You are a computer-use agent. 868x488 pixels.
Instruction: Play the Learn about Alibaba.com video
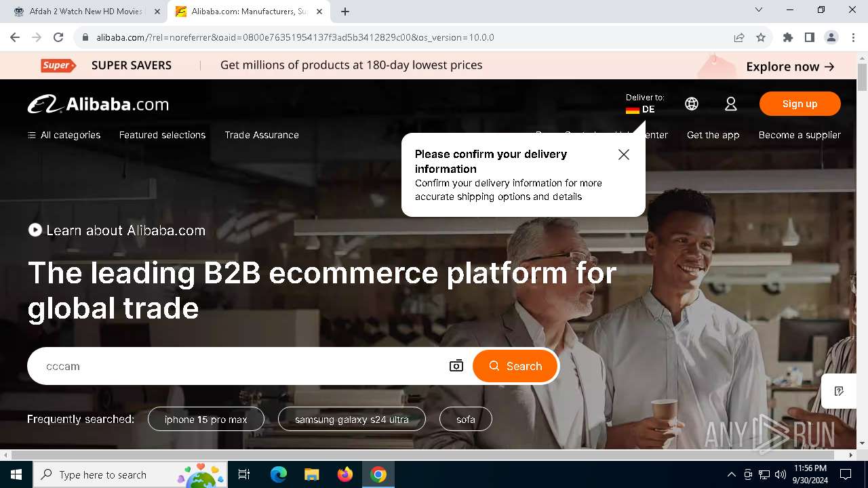point(35,230)
